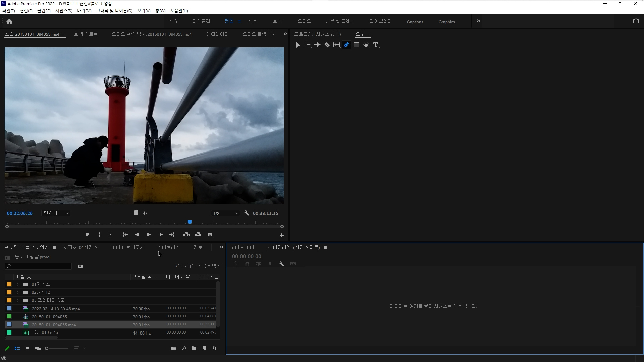The width and height of the screenshot is (644, 362).
Task: Switch project panel to Icon View
Action: point(28,348)
